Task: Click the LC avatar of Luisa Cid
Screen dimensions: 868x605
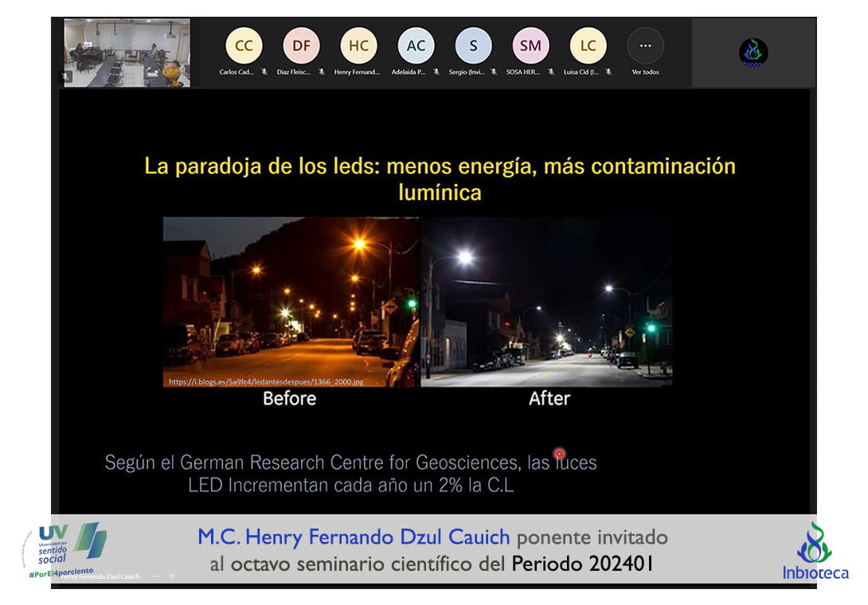Action: pyautogui.click(x=588, y=45)
